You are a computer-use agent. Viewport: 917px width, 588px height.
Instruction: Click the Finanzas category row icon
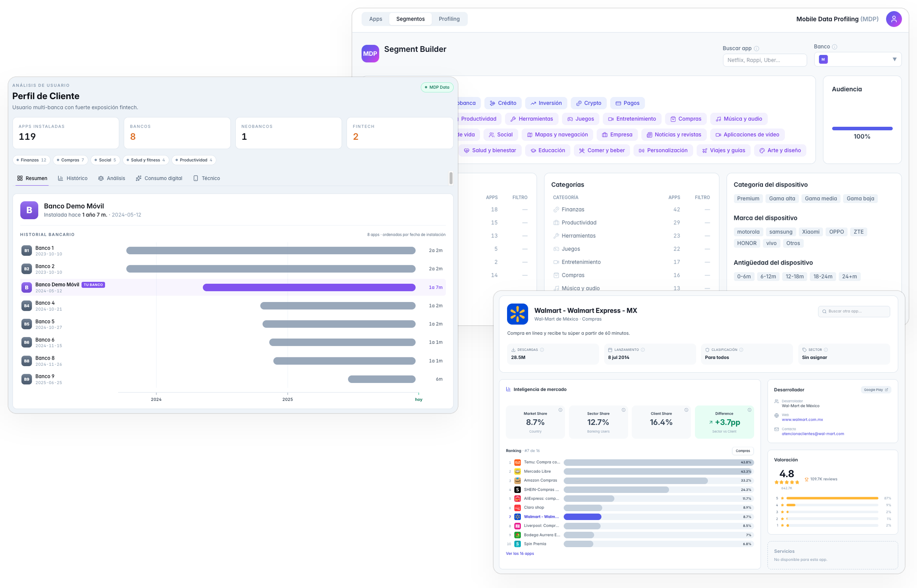click(x=556, y=210)
